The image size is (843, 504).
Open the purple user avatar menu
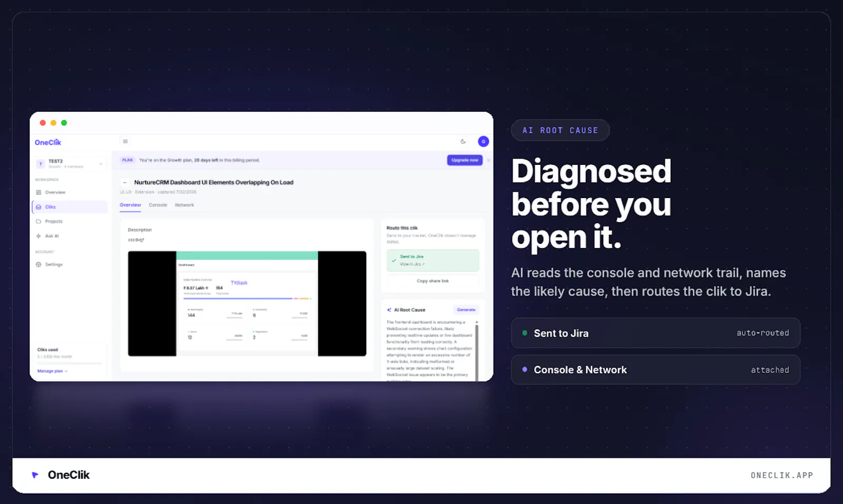(x=483, y=141)
